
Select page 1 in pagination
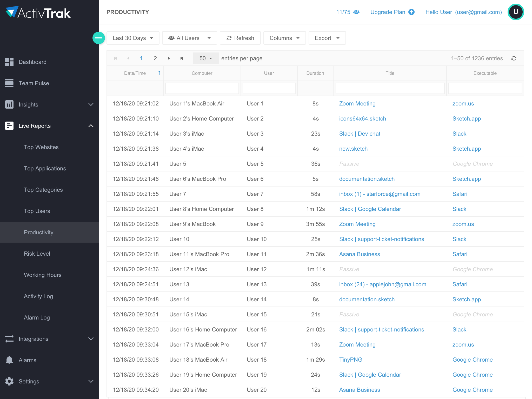click(x=141, y=58)
